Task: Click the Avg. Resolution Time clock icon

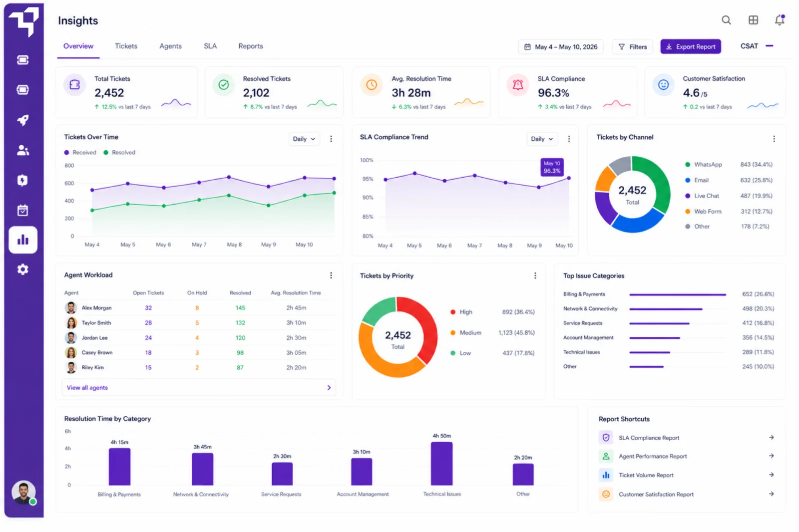Action: click(372, 85)
